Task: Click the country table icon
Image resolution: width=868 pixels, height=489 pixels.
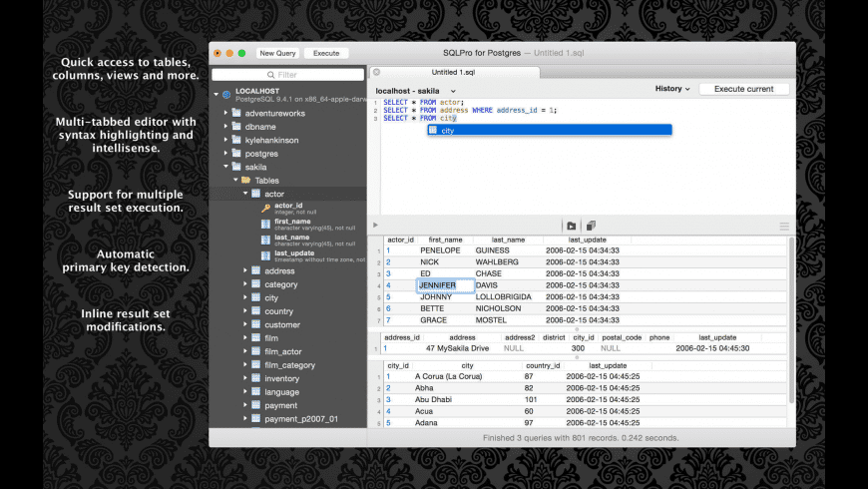Action: pos(255,310)
